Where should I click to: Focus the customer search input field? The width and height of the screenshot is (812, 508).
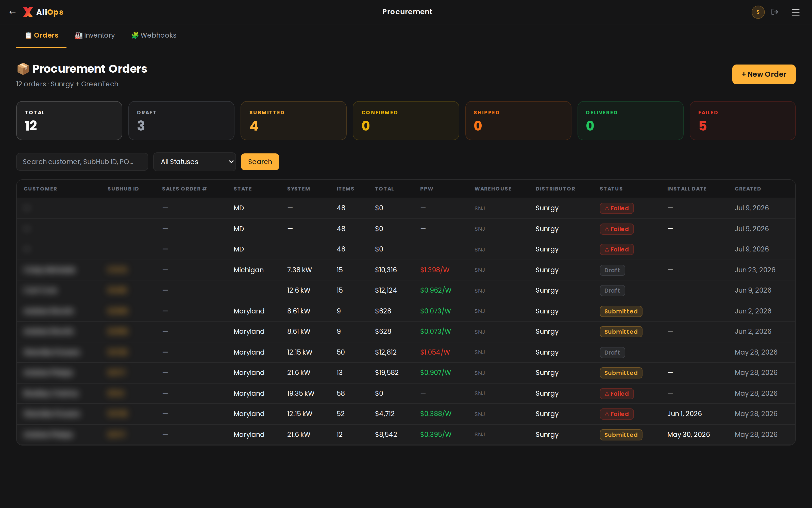pyautogui.click(x=82, y=162)
